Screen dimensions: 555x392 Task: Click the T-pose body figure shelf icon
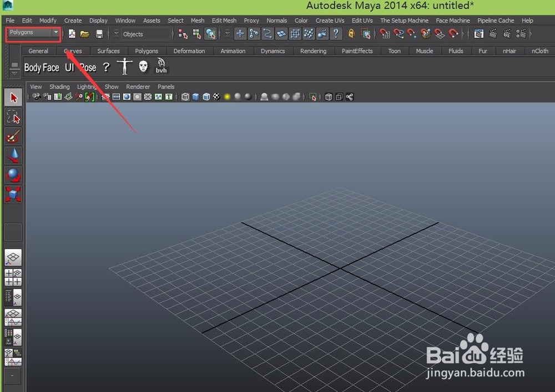[x=124, y=66]
